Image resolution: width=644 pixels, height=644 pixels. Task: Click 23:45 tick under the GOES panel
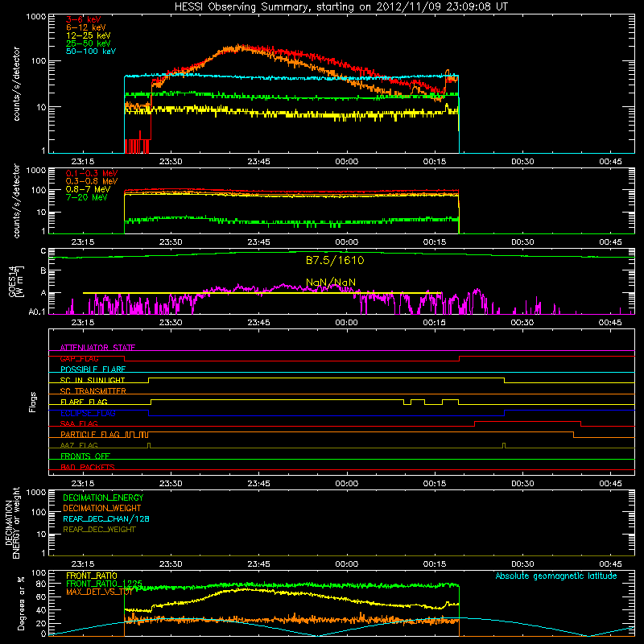pyautogui.click(x=258, y=323)
